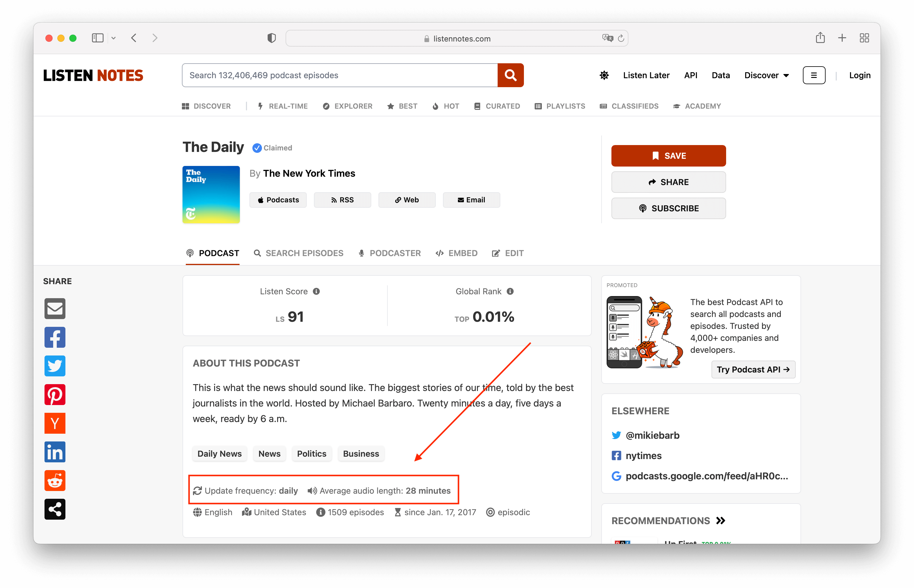
Task: Open the Apple Podcasts button
Action: click(x=278, y=200)
